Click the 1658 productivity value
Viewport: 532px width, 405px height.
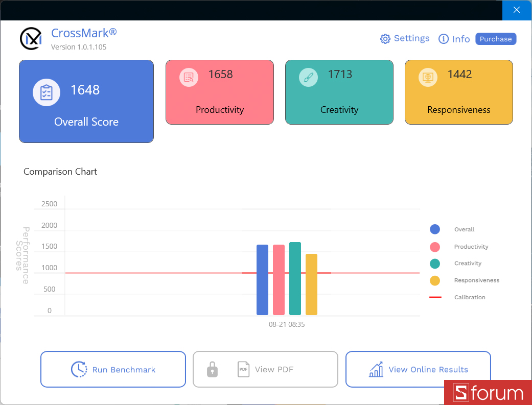[x=221, y=74]
